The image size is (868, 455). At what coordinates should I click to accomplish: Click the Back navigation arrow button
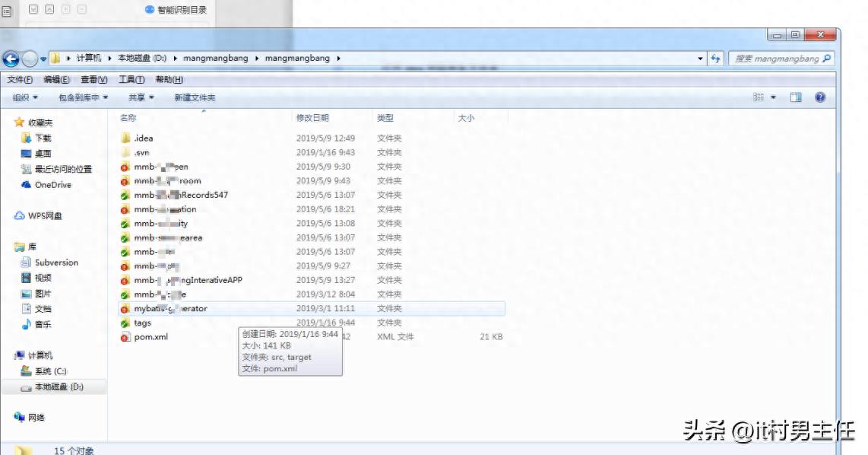(x=11, y=58)
